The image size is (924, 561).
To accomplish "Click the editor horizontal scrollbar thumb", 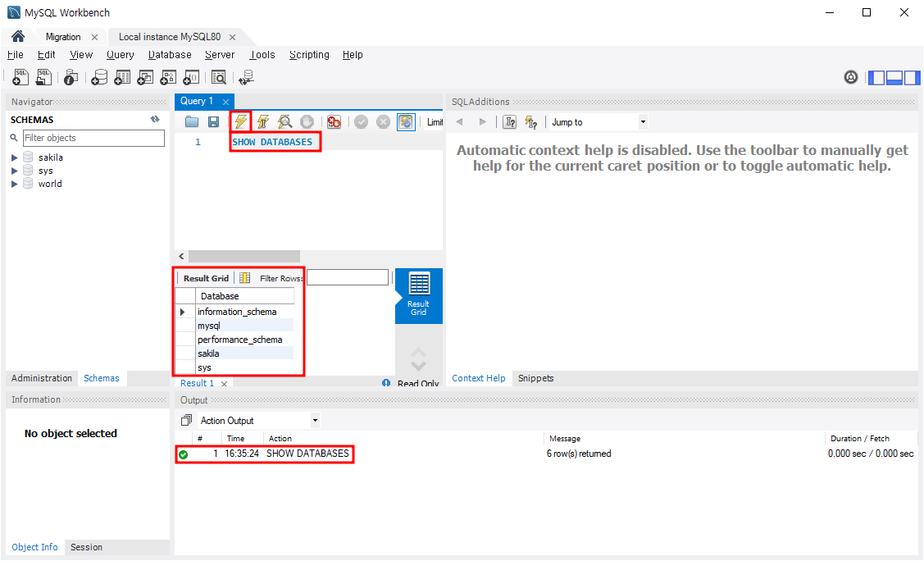I will pyautogui.click(x=244, y=257).
